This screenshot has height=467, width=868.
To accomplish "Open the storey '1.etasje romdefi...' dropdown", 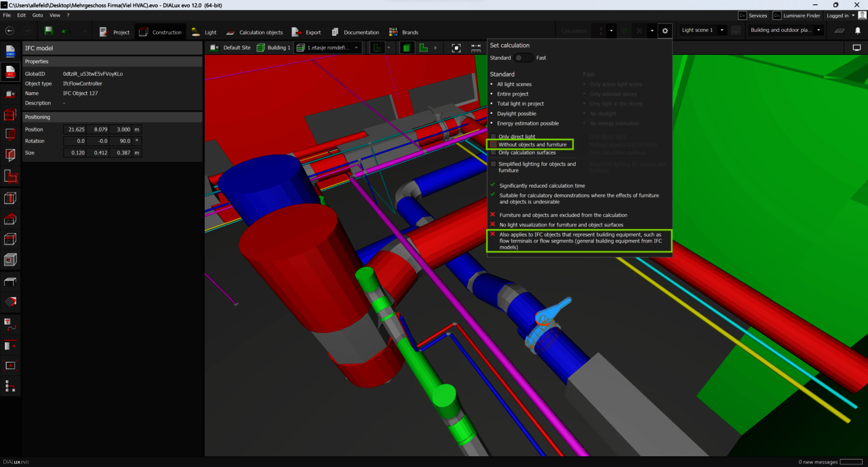I will pyautogui.click(x=356, y=48).
